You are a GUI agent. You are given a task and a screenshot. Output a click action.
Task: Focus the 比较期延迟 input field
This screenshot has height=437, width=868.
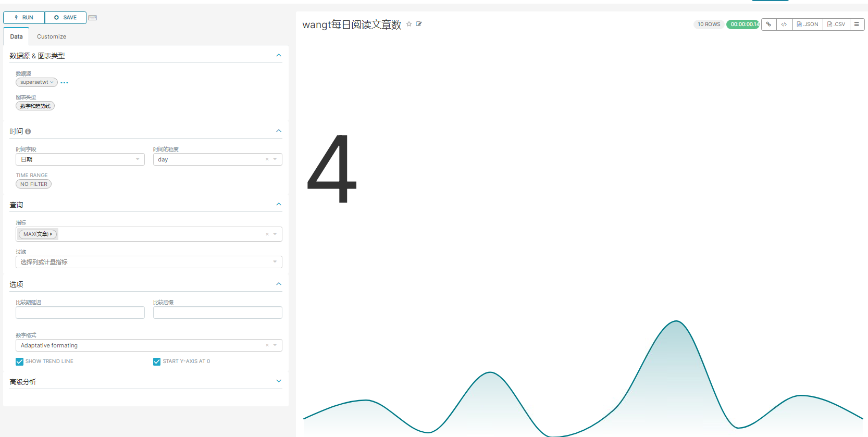click(x=80, y=313)
